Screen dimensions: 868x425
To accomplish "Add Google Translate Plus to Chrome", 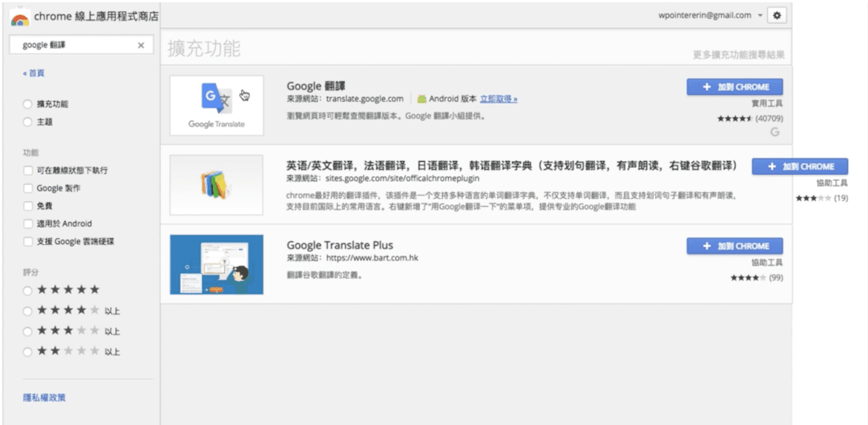I will point(734,246).
